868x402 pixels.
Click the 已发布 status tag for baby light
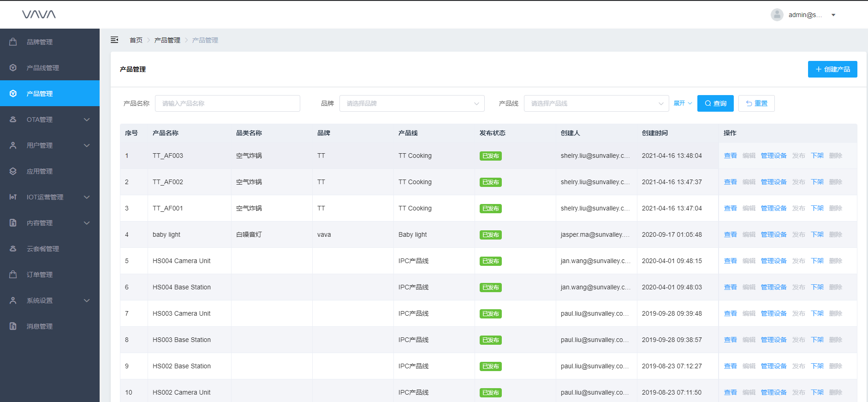point(491,235)
